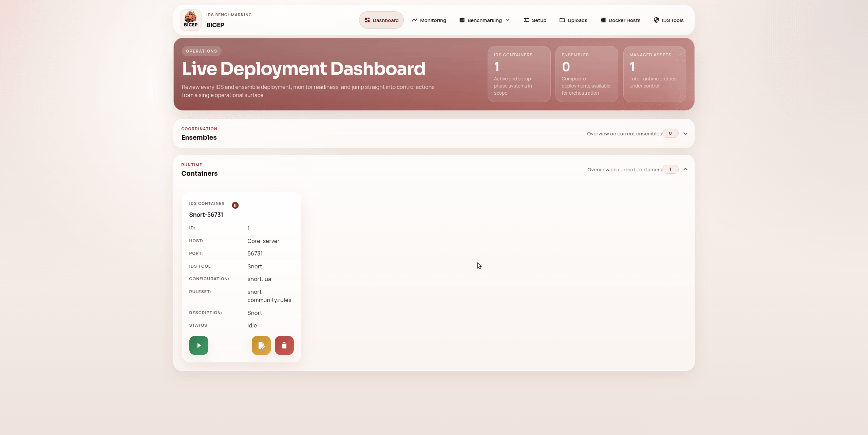
Task: Click 'Overview on current containers' text
Action: point(625,170)
